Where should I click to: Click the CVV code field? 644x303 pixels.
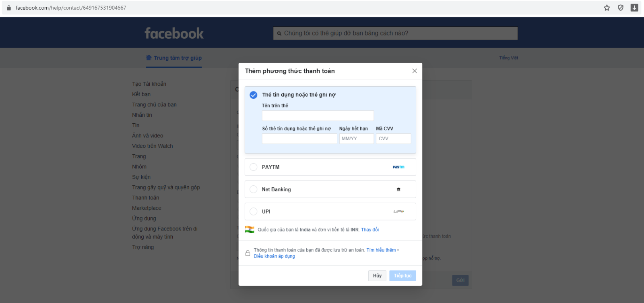tap(394, 139)
